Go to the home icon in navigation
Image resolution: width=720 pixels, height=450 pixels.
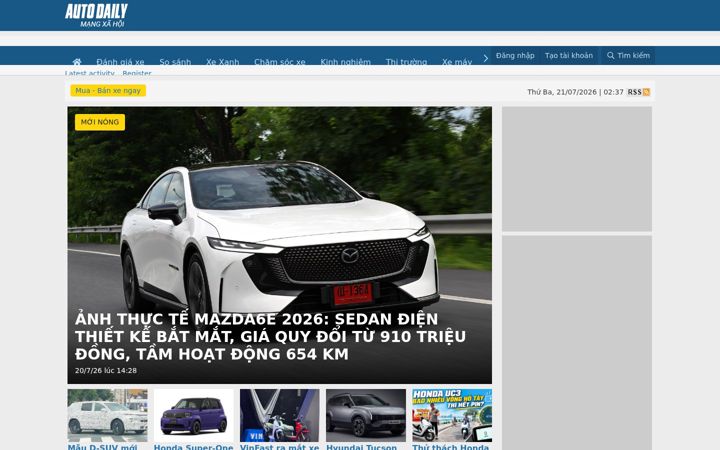pos(77,62)
